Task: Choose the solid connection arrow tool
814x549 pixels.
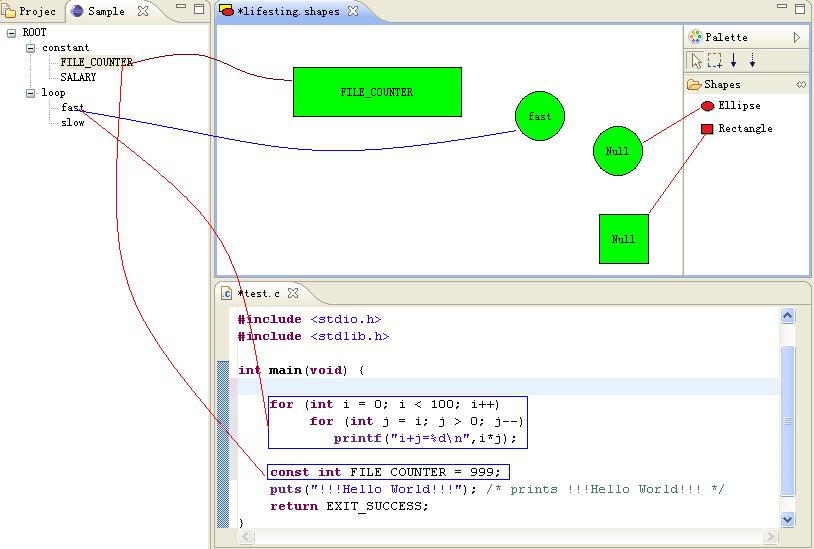Action: [734, 61]
